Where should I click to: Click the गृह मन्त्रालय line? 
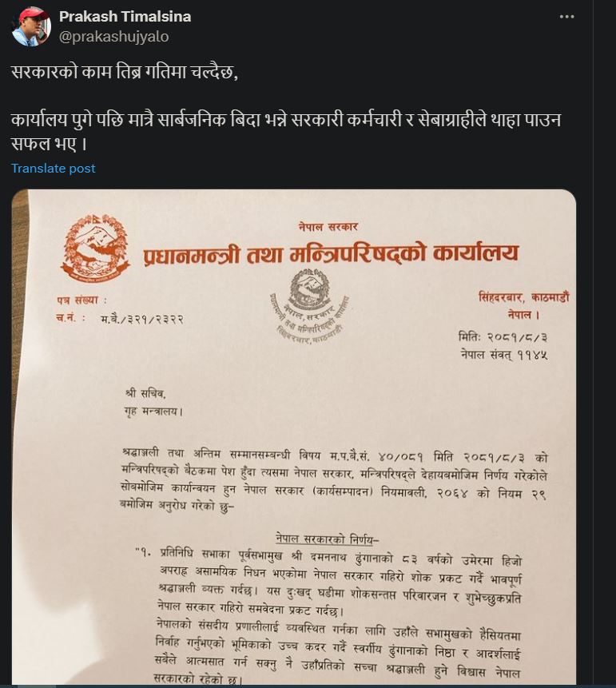tap(153, 412)
